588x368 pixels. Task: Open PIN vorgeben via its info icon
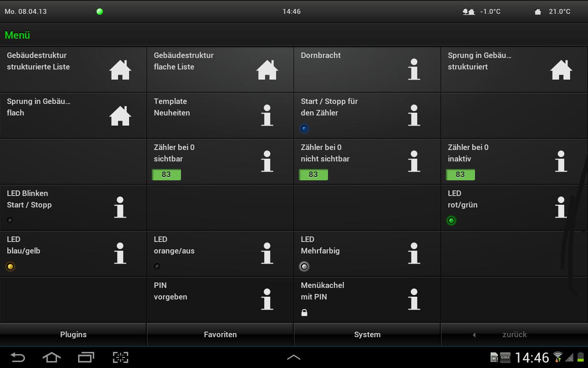267,299
